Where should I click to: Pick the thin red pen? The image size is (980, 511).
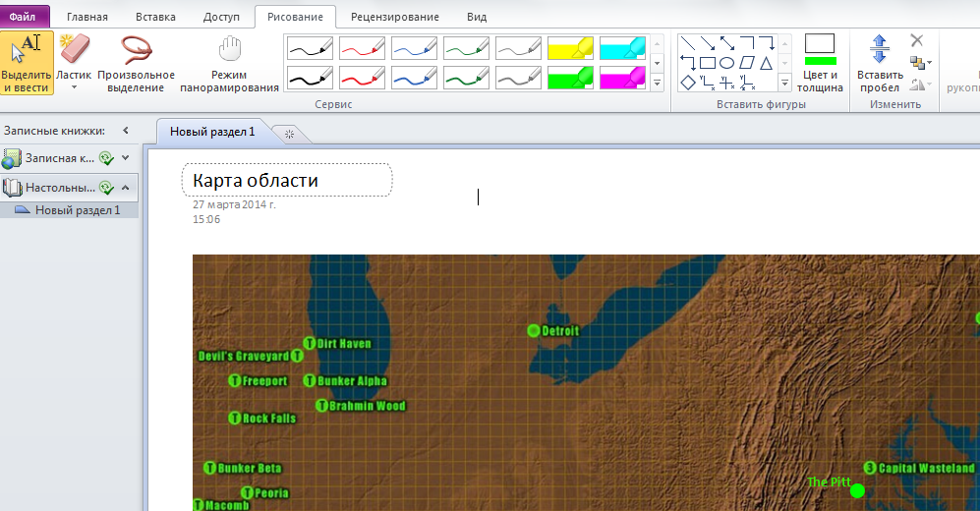[x=362, y=48]
